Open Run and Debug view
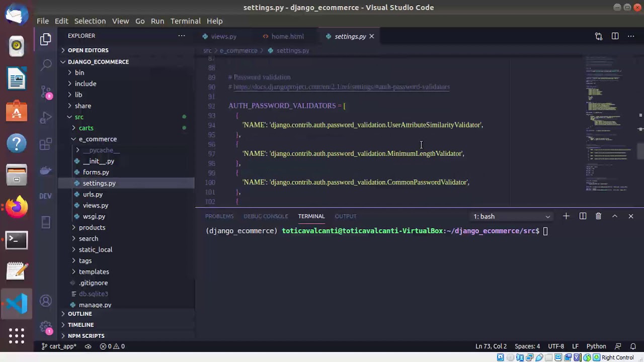 pyautogui.click(x=46, y=118)
